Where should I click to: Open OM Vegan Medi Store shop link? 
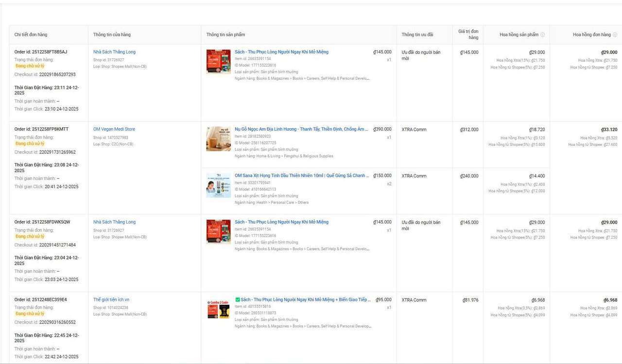[114, 129]
